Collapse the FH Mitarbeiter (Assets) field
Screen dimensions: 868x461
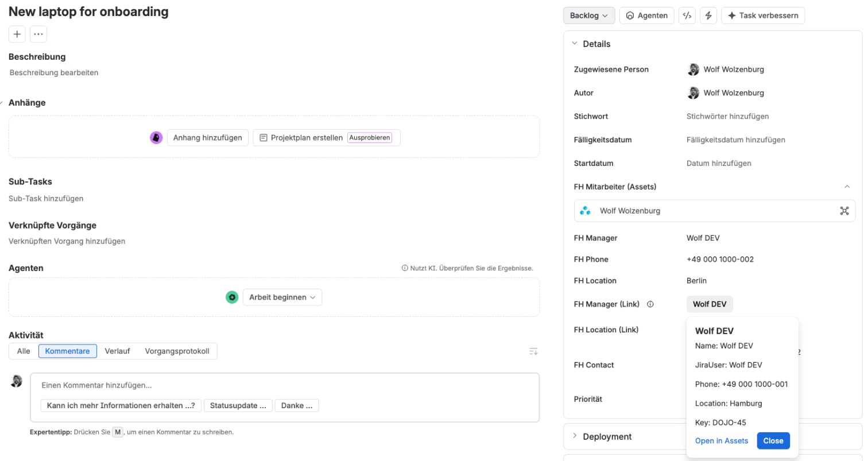(x=847, y=187)
